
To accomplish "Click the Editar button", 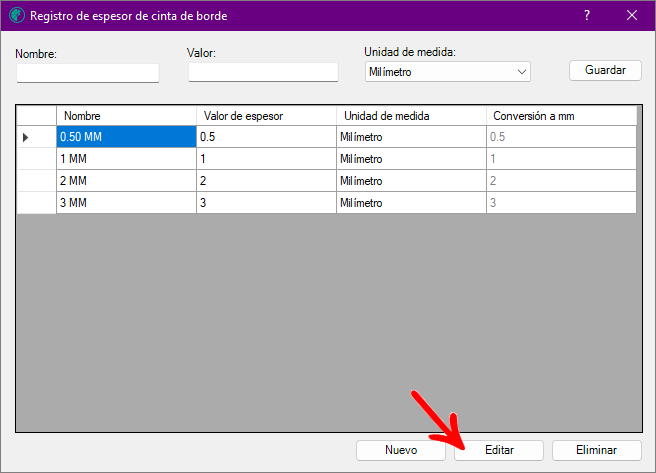I will click(x=499, y=450).
